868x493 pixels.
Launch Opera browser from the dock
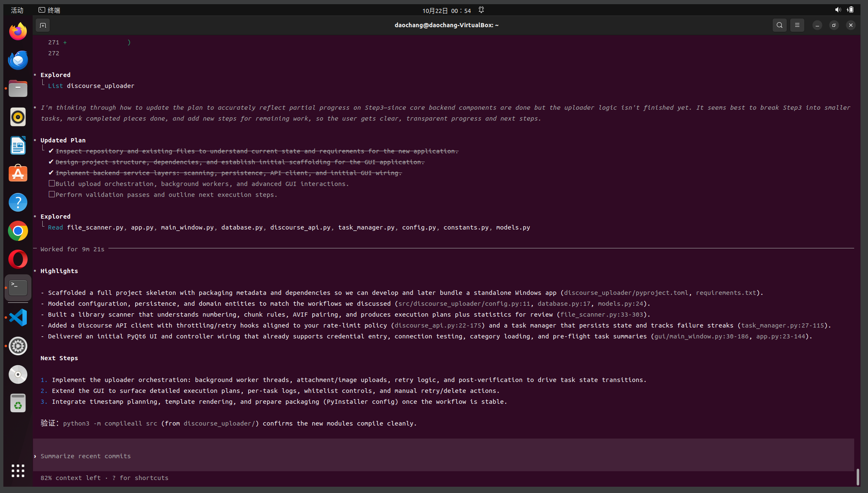18,259
